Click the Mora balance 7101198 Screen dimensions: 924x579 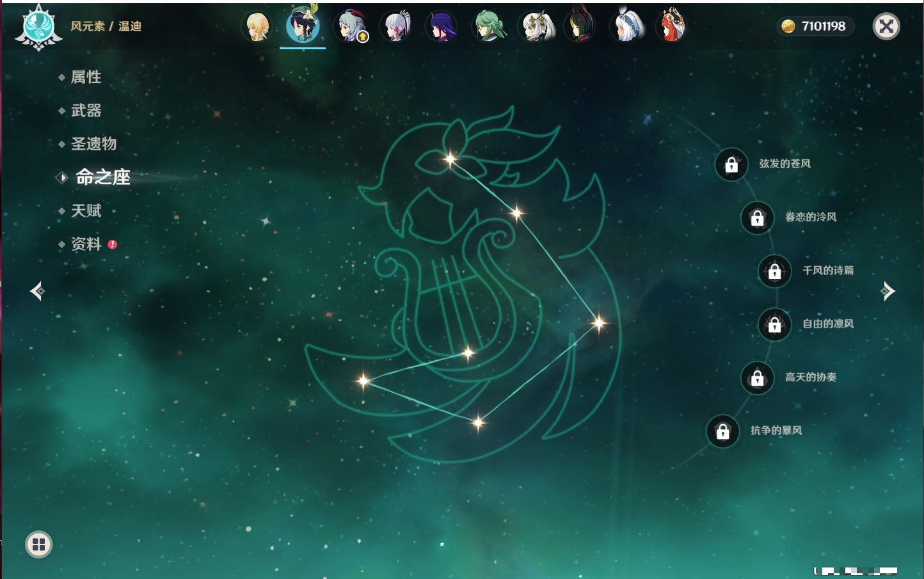click(824, 26)
